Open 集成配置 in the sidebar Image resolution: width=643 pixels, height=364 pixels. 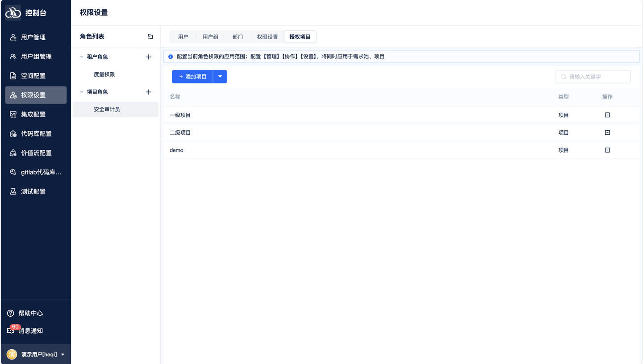(36, 114)
